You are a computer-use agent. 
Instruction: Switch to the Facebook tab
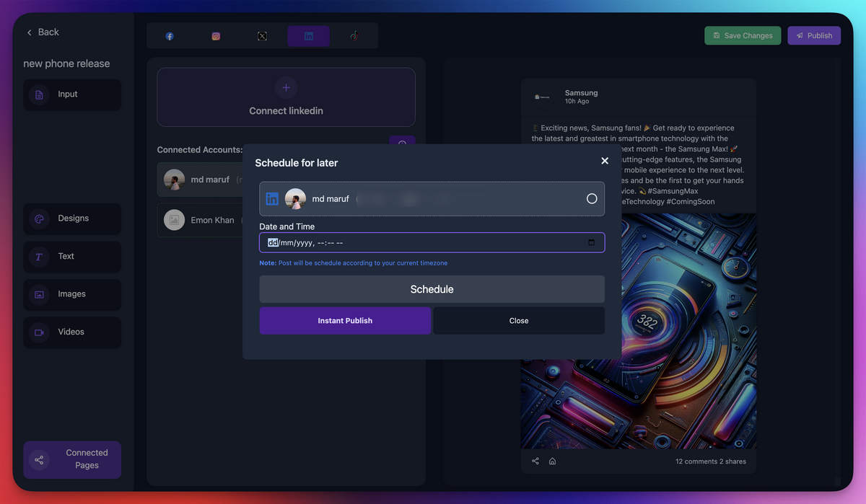click(x=170, y=36)
